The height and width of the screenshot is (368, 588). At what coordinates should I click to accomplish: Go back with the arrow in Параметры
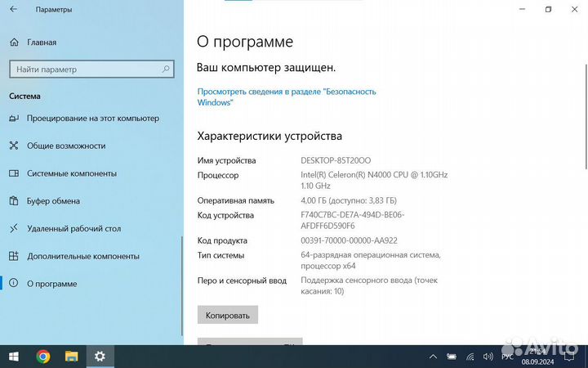coord(14,9)
